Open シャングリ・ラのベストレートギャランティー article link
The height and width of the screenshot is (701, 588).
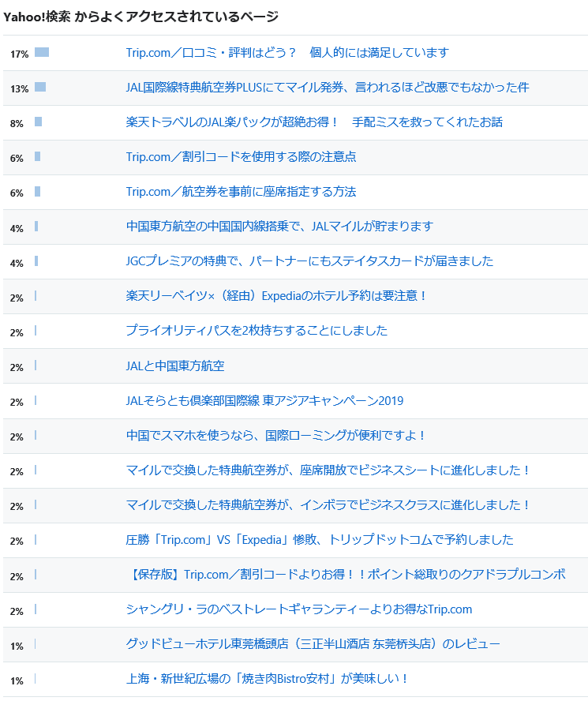click(x=299, y=609)
